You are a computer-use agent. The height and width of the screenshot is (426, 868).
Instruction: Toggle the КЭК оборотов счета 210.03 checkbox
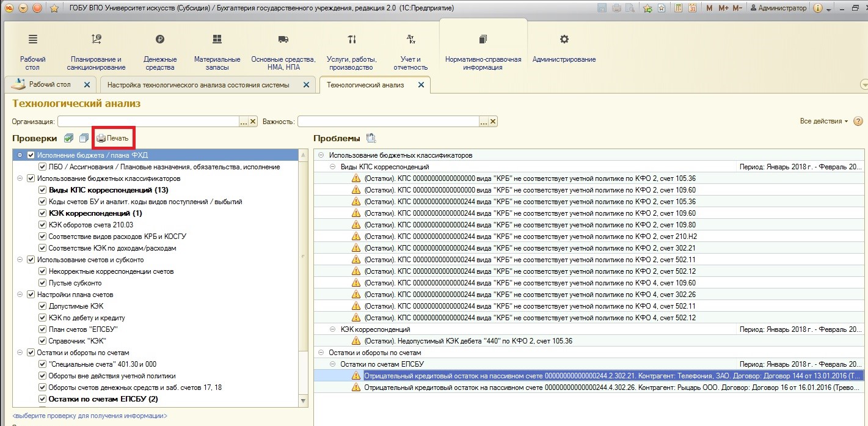(42, 225)
